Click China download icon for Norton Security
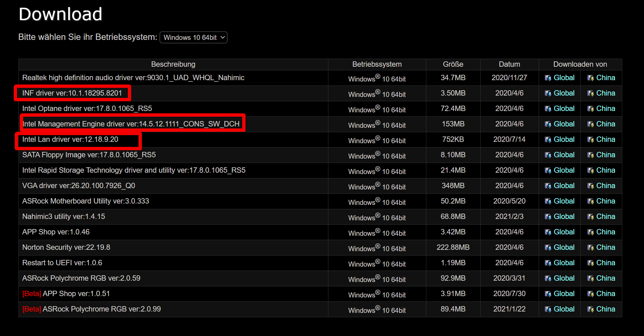The width and height of the screenshot is (644, 336). [590, 247]
